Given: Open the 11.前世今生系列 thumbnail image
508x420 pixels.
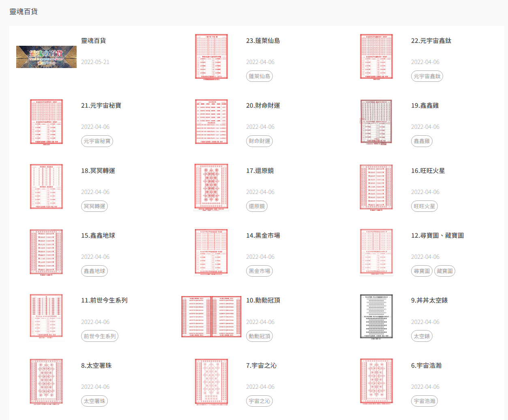Looking at the screenshot, I should point(46,316).
